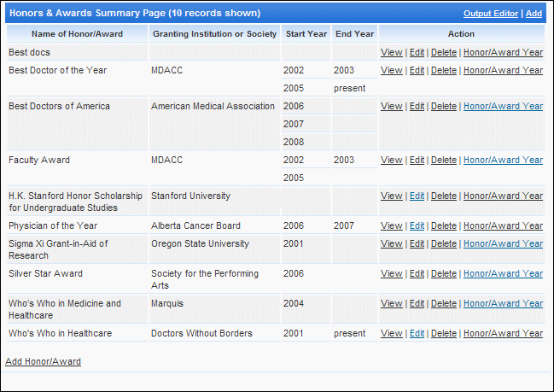Delete the Best Doctors of America record
554x392 pixels.
tap(444, 106)
